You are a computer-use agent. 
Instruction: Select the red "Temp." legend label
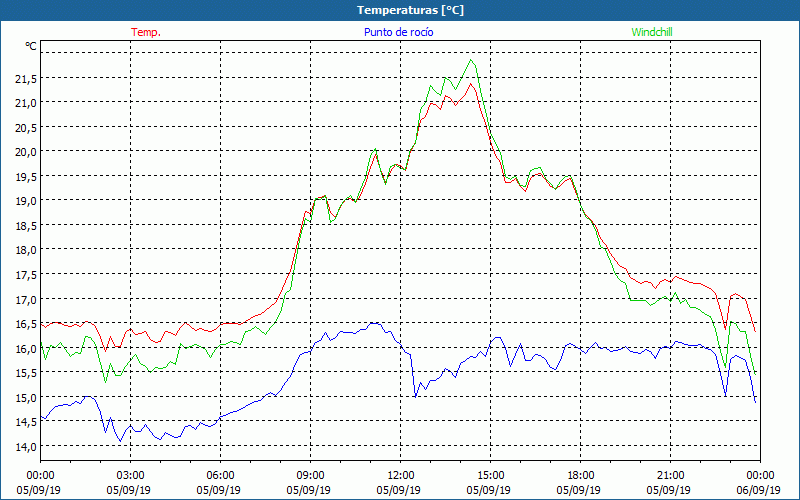click(x=146, y=32)
